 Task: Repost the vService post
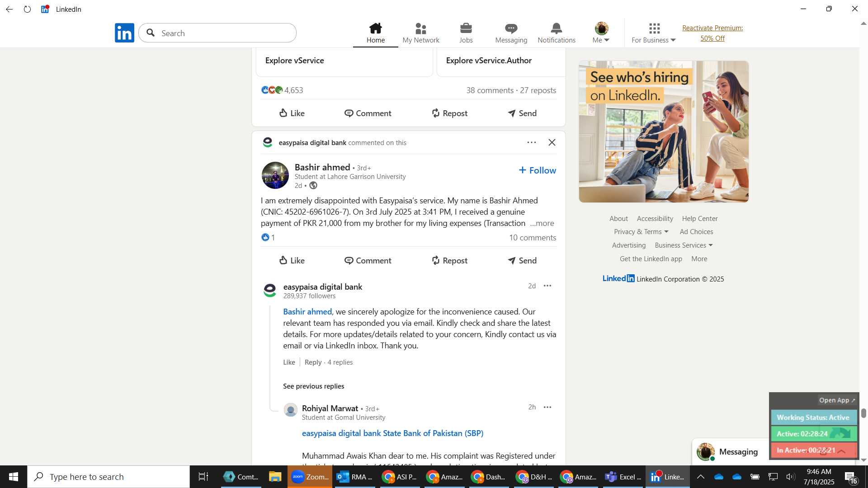449,113
